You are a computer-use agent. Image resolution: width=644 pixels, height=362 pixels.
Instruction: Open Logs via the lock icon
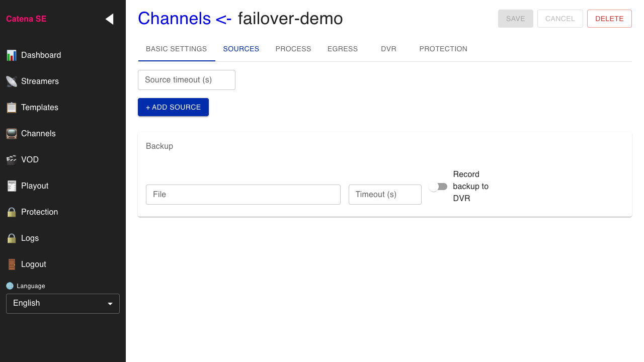pos(12,238)
